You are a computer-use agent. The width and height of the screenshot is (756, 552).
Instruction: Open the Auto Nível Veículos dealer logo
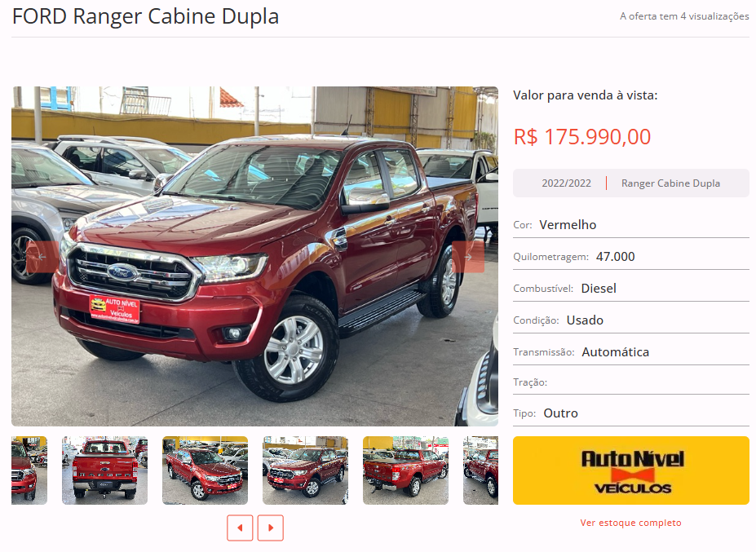tap(630, 470)
